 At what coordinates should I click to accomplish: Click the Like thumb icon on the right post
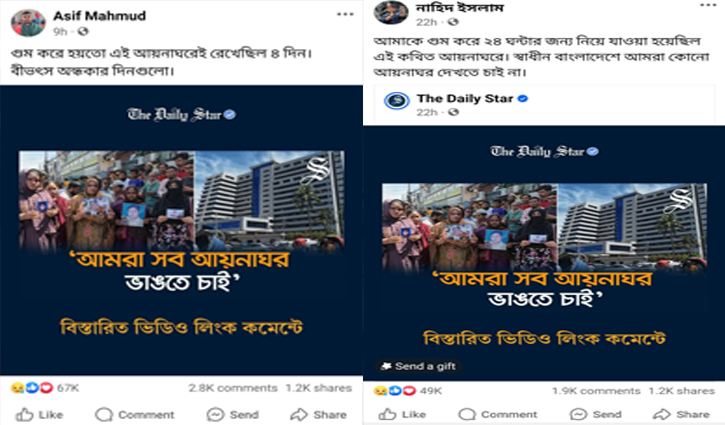(387, 414)
